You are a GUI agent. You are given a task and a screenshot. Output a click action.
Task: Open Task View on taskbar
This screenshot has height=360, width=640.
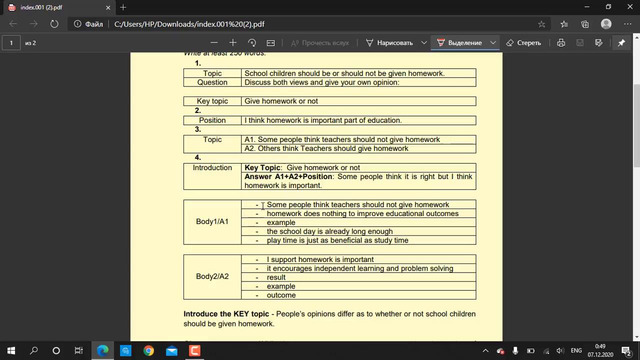pos(78,351)
